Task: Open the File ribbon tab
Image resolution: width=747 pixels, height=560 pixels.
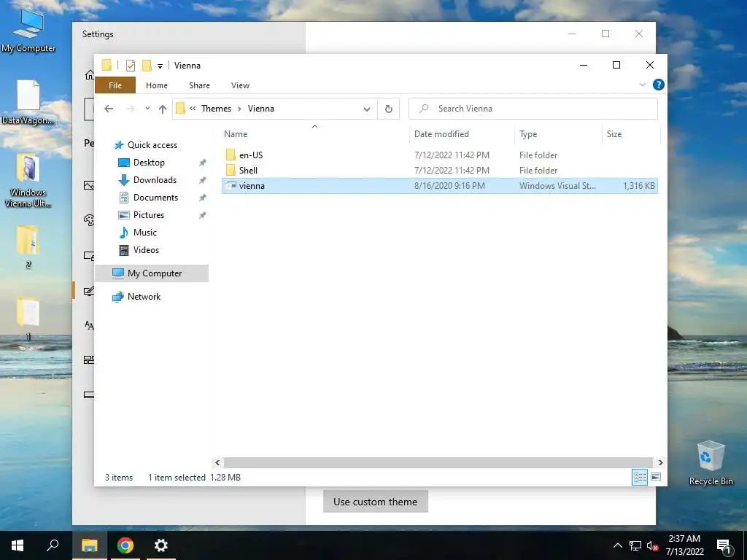Action: [115, 85]
